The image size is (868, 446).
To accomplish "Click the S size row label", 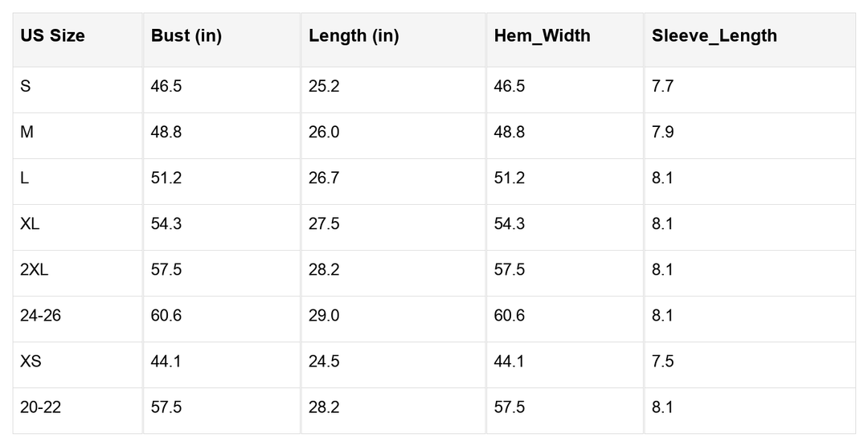I will click(x=26, y=86).
